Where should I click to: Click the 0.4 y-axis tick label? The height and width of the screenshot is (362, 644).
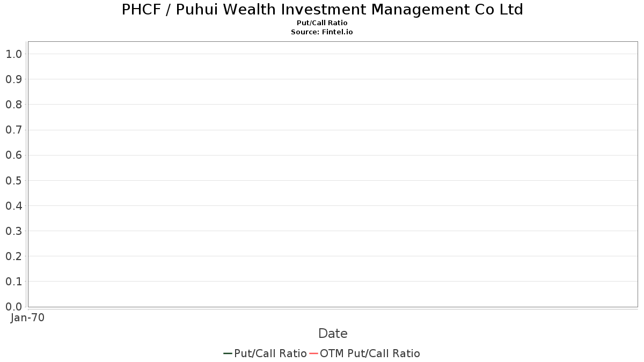click(13, 206)
